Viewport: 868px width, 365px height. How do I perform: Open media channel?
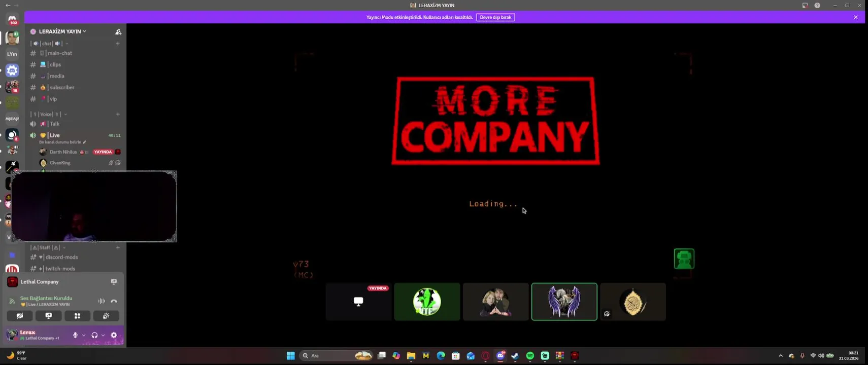76,76
